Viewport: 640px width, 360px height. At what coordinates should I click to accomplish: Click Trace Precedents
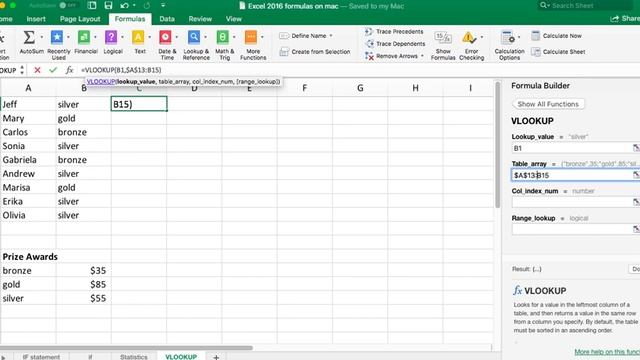coord(395,31)
